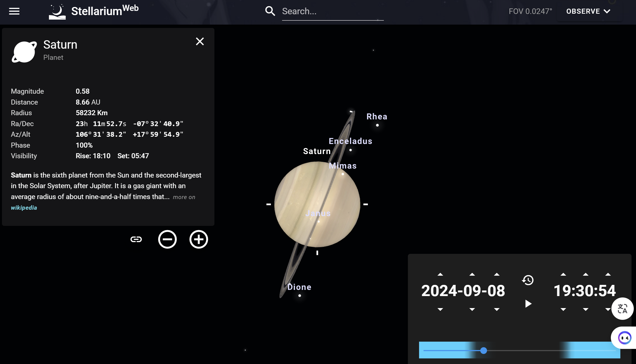This screenshot has width=636, height=364.
Task: Zoom out using the minus circle icon
Action: coord(167,239)
